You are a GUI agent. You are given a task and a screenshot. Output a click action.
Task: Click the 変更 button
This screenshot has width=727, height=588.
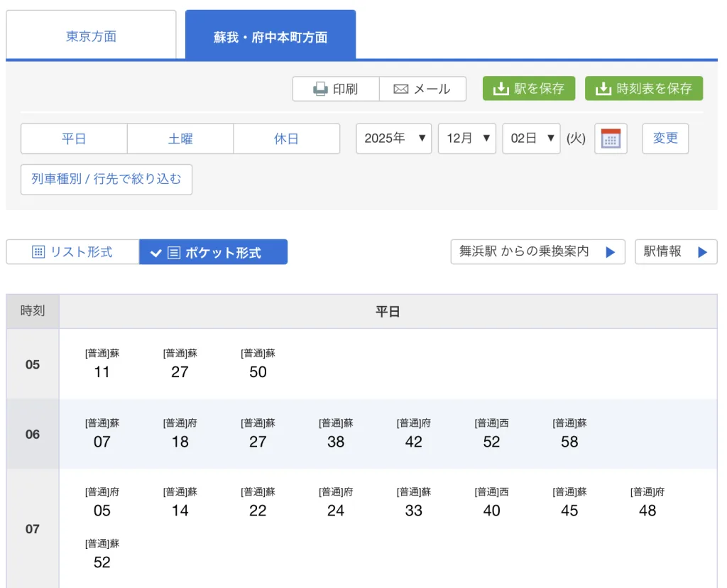pyautogui.click(x=665, y=138)
